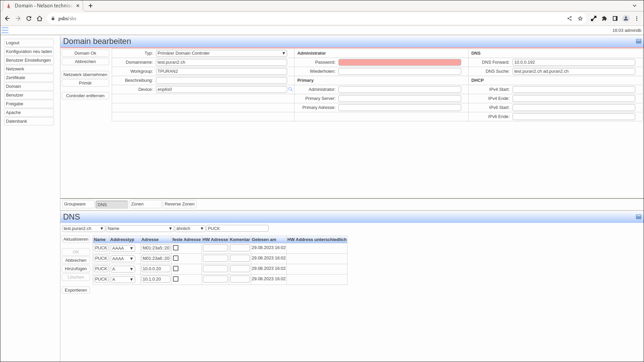The height and width of the screenshot is (362, 644).
Task: Click the browser share icon
Action: tap(570, 18)
